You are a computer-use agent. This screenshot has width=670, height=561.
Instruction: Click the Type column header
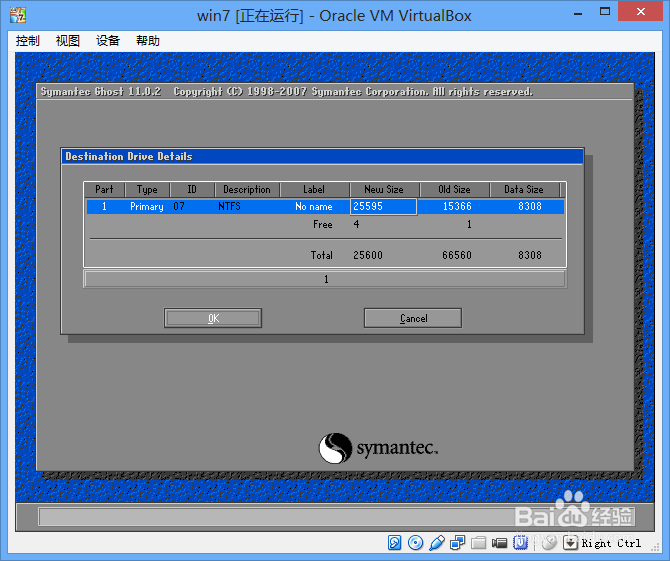(147, 189)
